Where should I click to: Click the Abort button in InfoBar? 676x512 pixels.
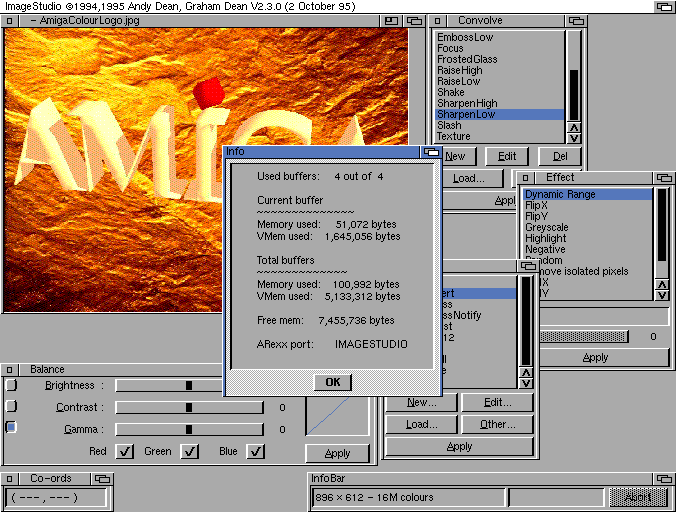tap(638, 498)
